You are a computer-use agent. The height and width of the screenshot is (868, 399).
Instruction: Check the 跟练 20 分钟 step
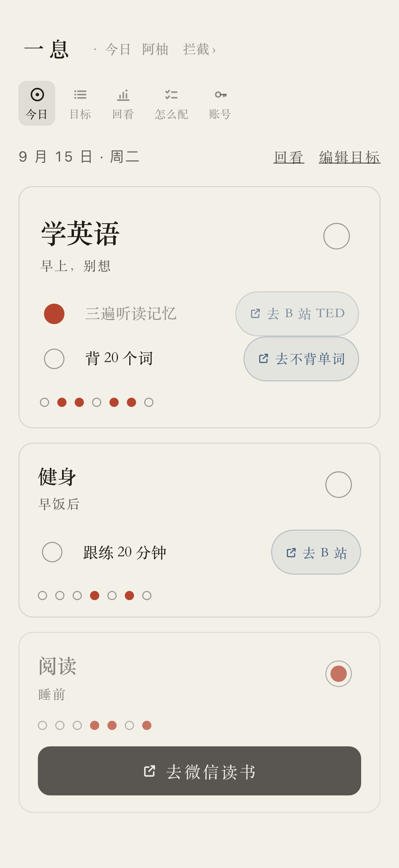pos(52,552)
